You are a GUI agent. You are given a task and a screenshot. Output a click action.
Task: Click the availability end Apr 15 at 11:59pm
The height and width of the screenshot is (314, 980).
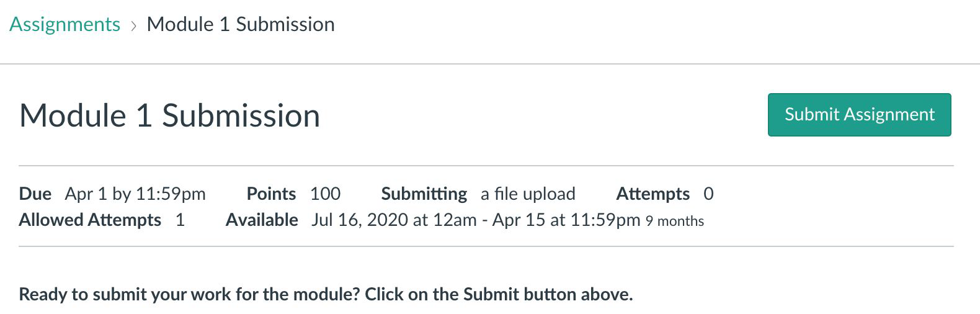(566, 220)
